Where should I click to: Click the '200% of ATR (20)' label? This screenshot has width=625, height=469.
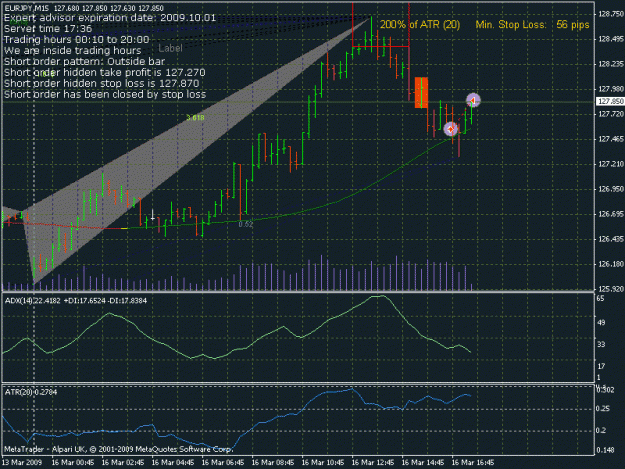[x=420, y=25]
